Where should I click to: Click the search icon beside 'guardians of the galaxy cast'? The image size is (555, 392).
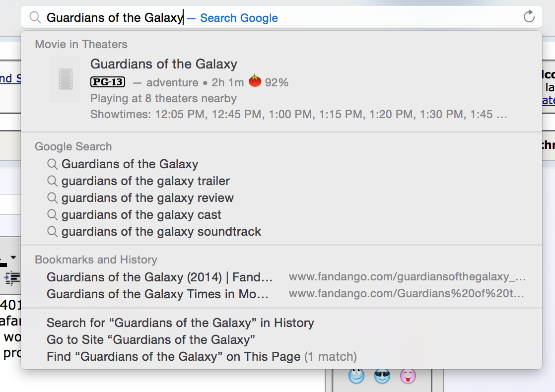[53, 215]
